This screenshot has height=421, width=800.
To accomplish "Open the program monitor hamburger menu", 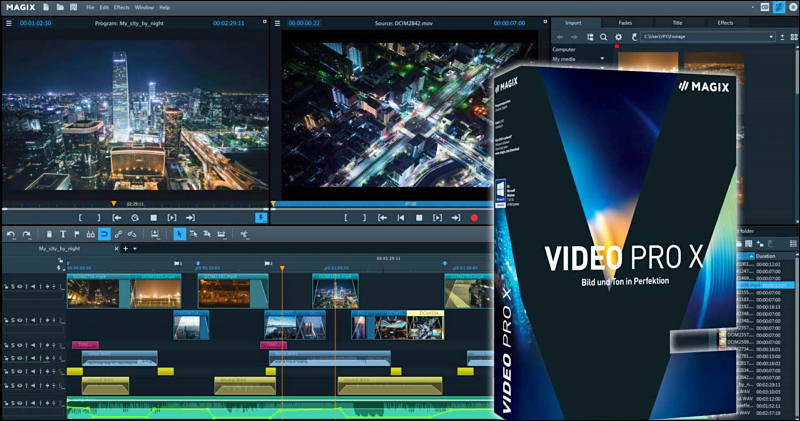I will [9, 23].
